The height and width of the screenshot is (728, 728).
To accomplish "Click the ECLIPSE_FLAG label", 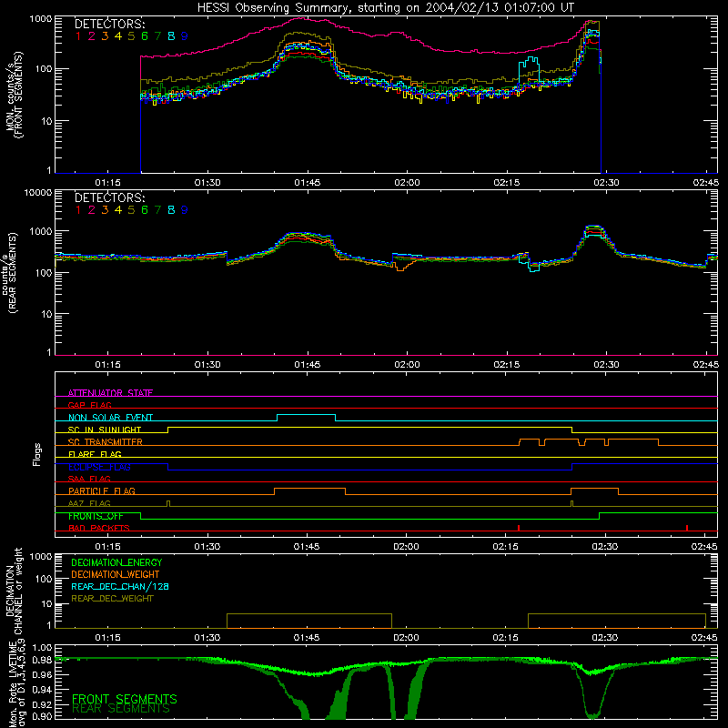I will [x=99, y=467].
